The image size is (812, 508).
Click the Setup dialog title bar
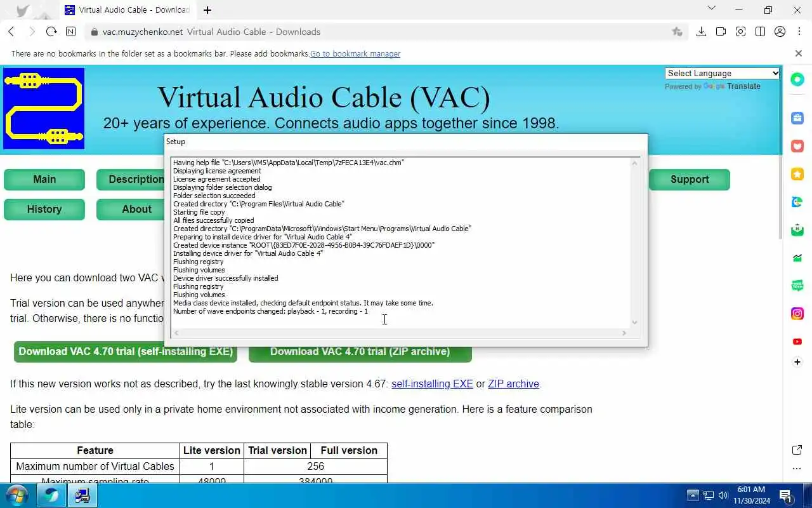[406, 142]
